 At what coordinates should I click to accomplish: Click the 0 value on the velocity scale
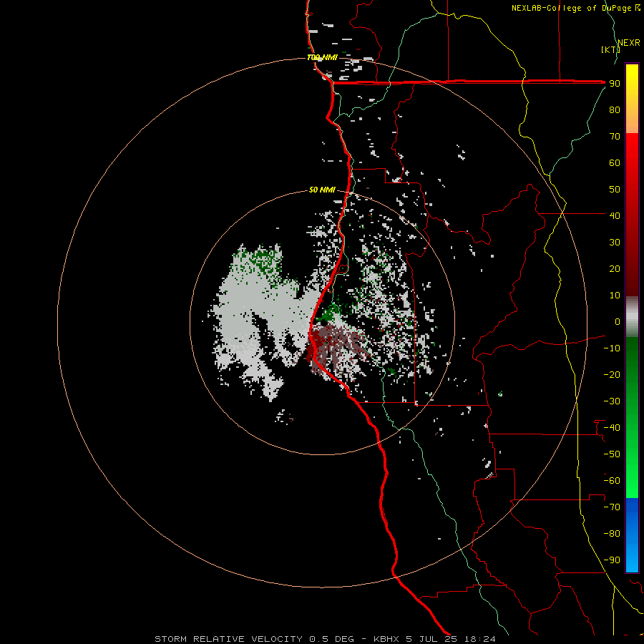point(618,322)
